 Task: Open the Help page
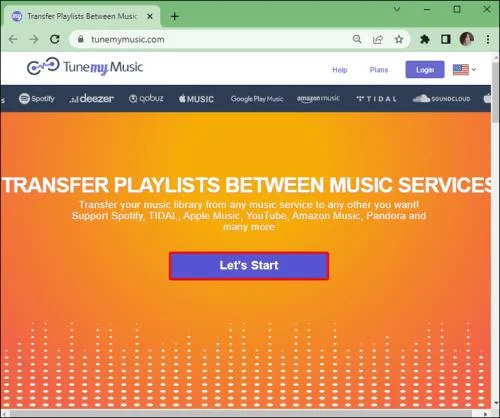(340, 70)
